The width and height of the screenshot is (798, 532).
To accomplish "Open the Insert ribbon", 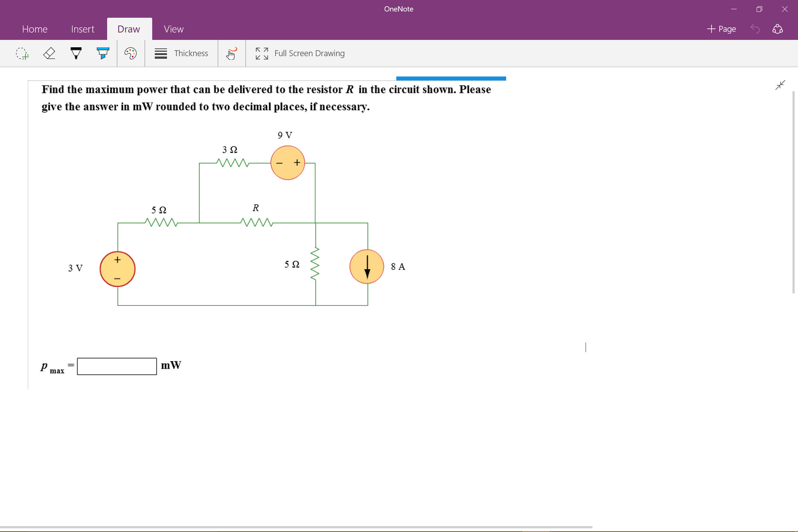I will pos(83,29).
